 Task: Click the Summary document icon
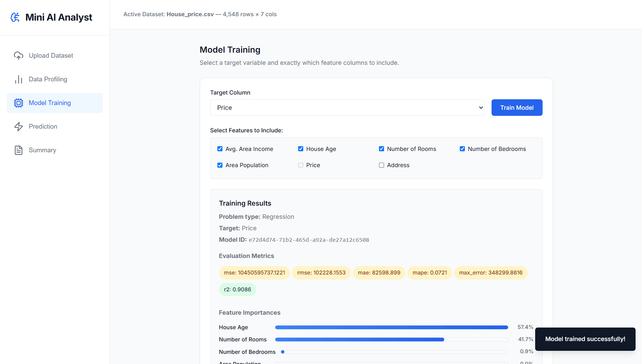pyautogui.click(x=19, y=150)
